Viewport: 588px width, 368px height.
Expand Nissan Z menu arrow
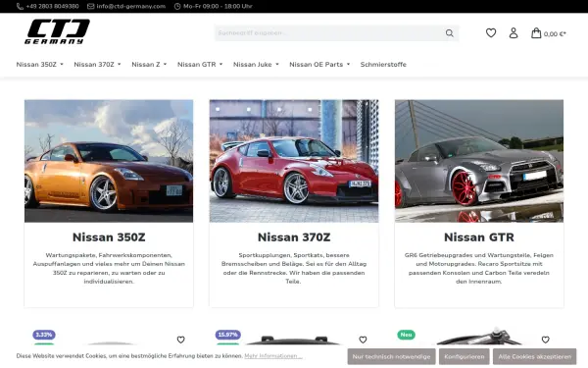(165, 64)
